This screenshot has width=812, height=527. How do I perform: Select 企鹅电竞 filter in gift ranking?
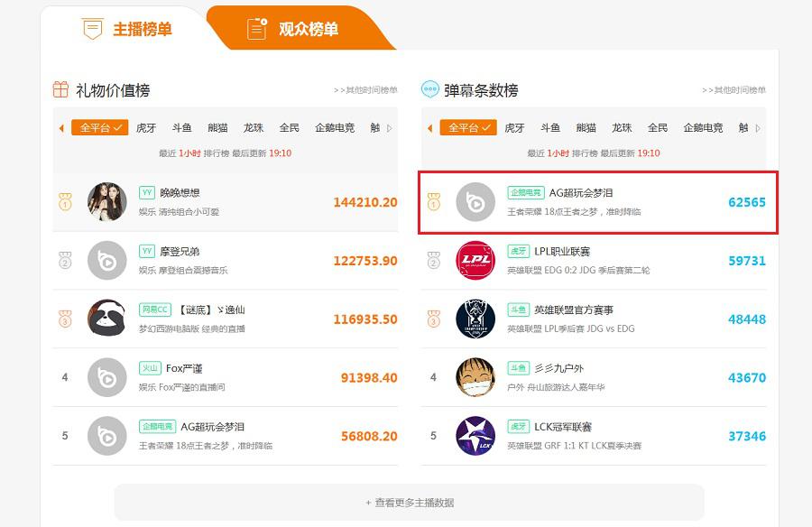click(335, 127)
